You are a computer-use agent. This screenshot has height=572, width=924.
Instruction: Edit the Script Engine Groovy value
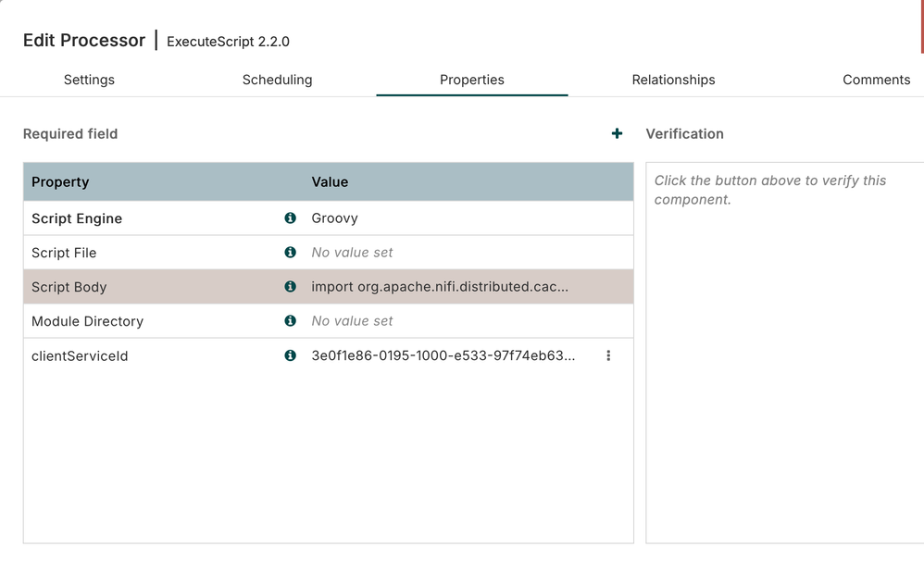pyautogui.click(x=335, y=218)
